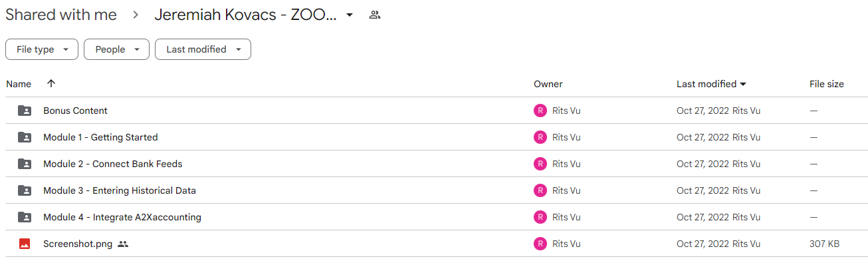
Task: Reverse sort order with the Name arrow
Action: click(51, 84)
